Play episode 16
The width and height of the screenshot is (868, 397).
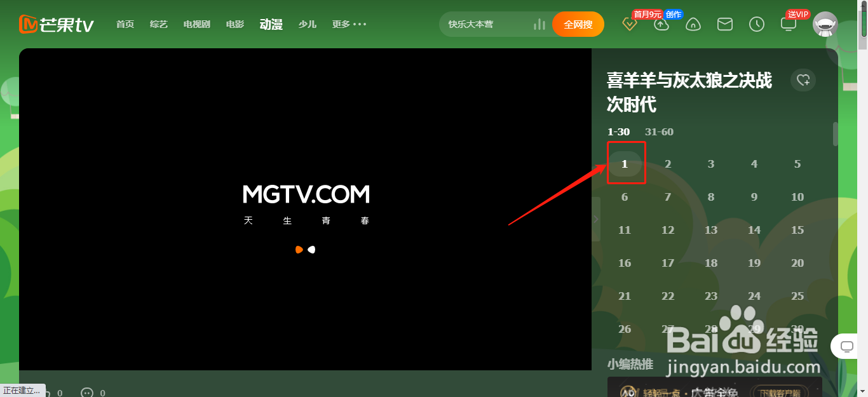coord(625,263)
